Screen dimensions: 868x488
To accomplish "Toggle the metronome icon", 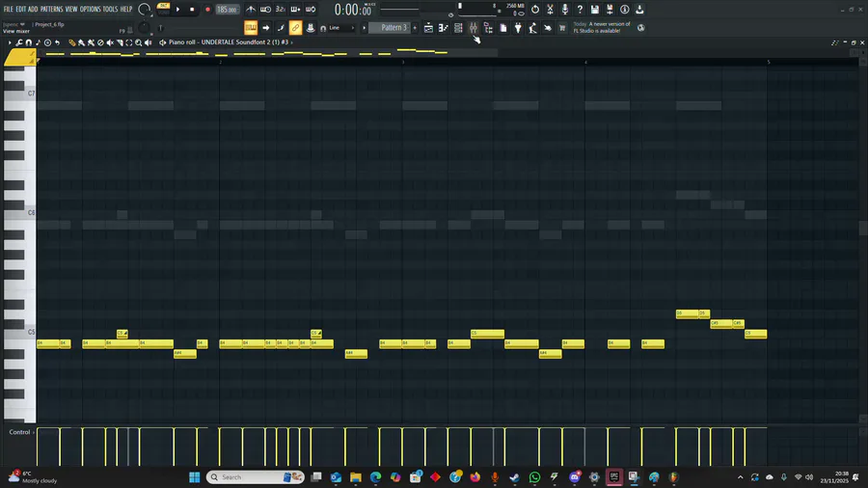I will tap(251, 10).
